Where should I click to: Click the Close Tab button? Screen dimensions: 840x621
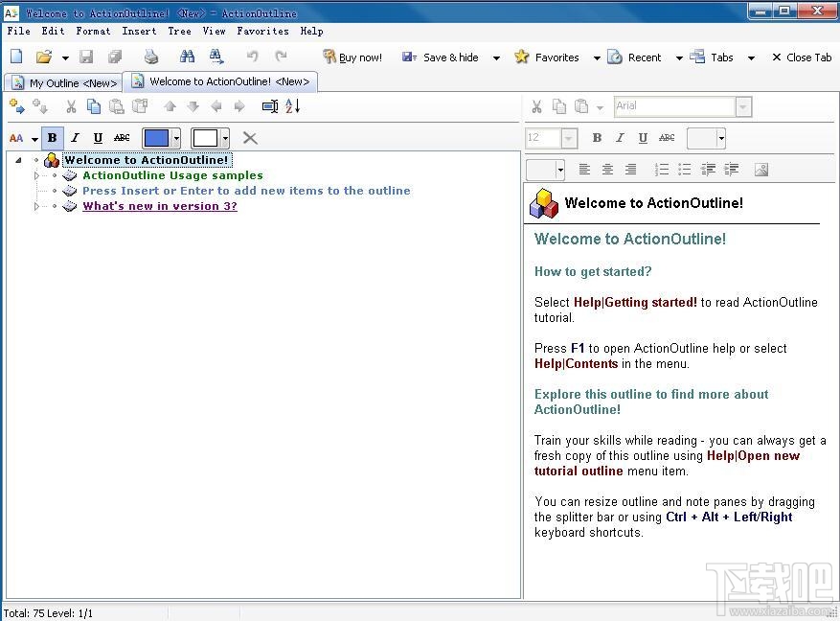click(802, 57)
